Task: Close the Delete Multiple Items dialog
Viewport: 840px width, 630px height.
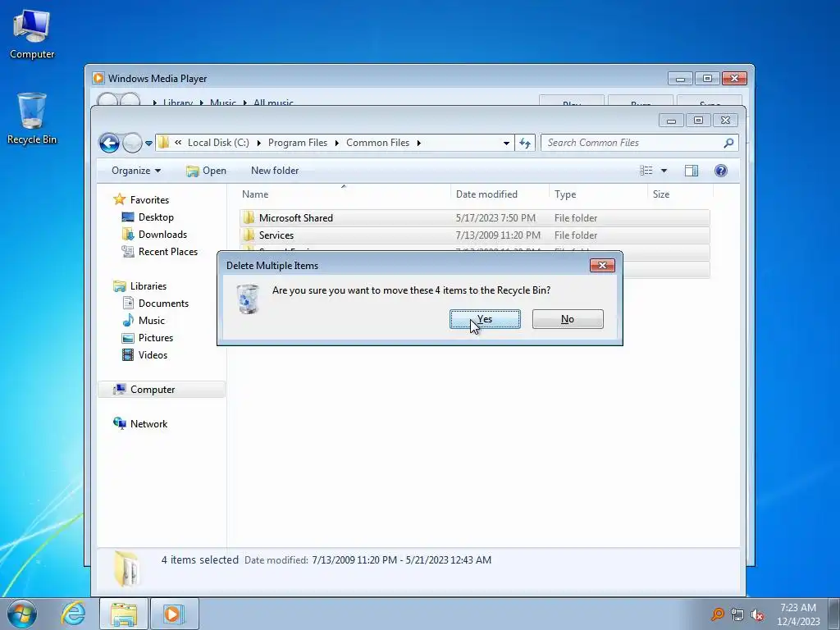Action: click(x=602, y=265)
